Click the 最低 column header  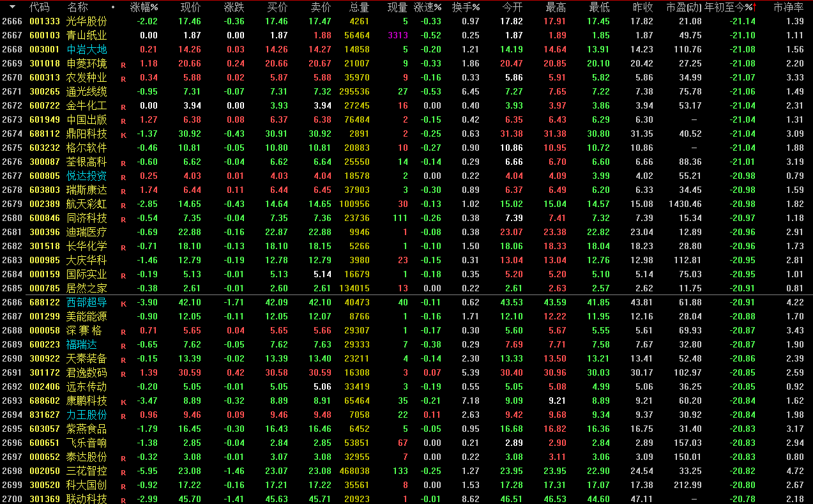pyautogui.click(x=599, y=8)
